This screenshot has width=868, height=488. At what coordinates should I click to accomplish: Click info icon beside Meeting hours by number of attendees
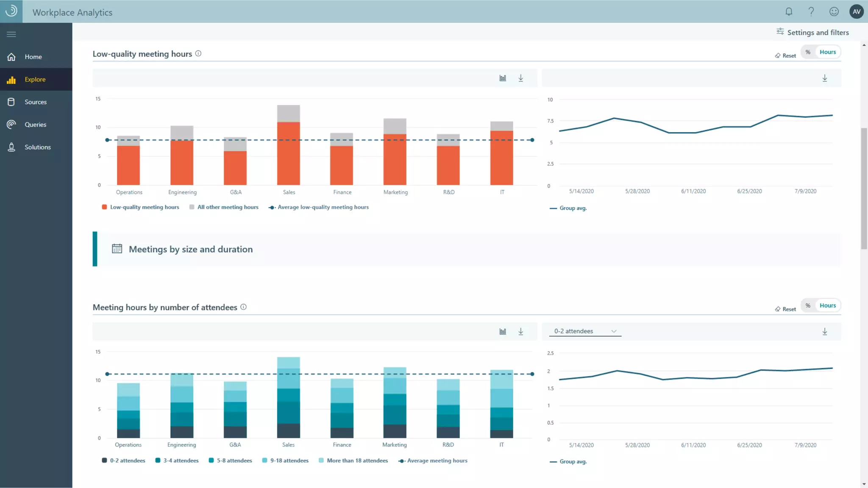pyautogui.click(x=243, y=307)
